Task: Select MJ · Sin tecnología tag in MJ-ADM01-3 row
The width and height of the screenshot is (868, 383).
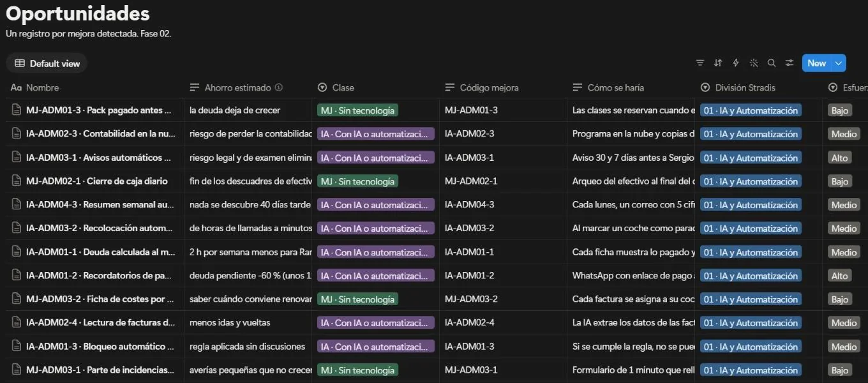Action: pyautogui.click(x=357, y=110)
